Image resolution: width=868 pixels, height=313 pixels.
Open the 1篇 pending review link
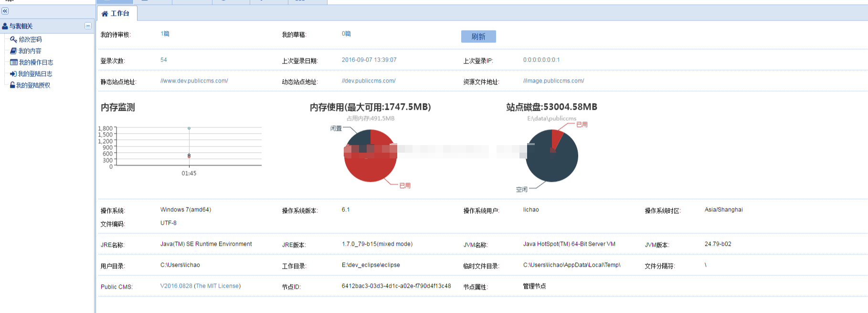click(x=165, y=34)
